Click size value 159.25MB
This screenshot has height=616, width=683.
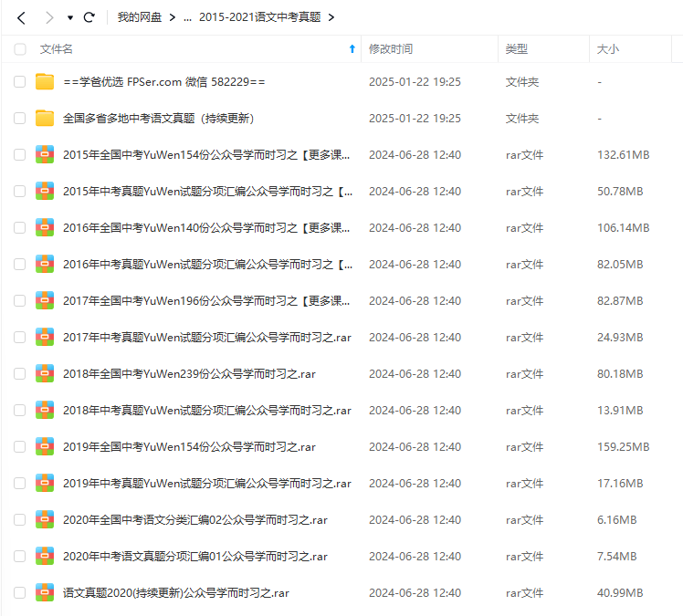[624, 447]
